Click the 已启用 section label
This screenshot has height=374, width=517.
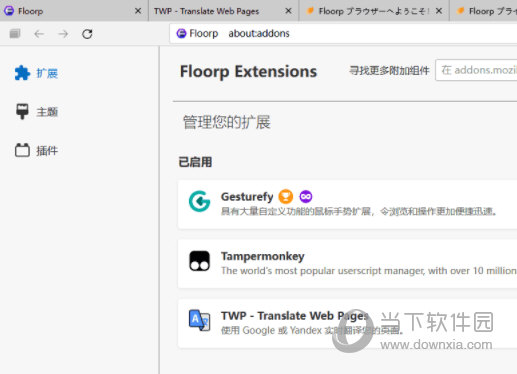[195, 162]
